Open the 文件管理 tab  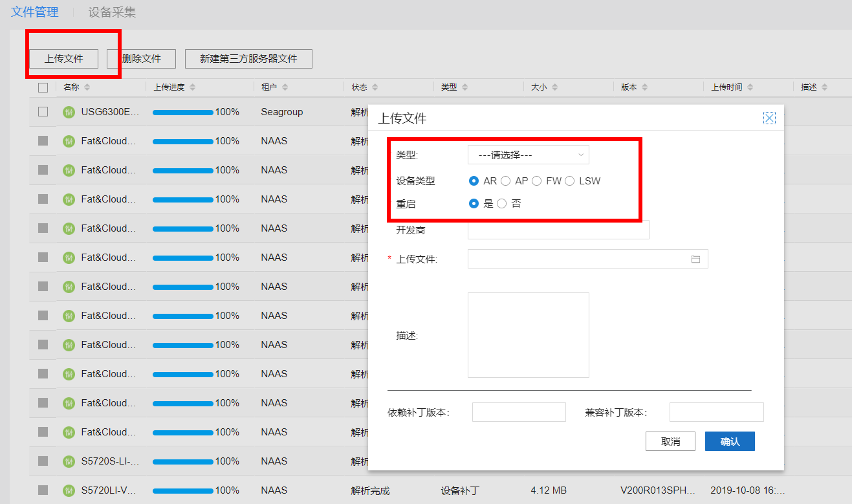pyautogui.click(x=35, y=12)
